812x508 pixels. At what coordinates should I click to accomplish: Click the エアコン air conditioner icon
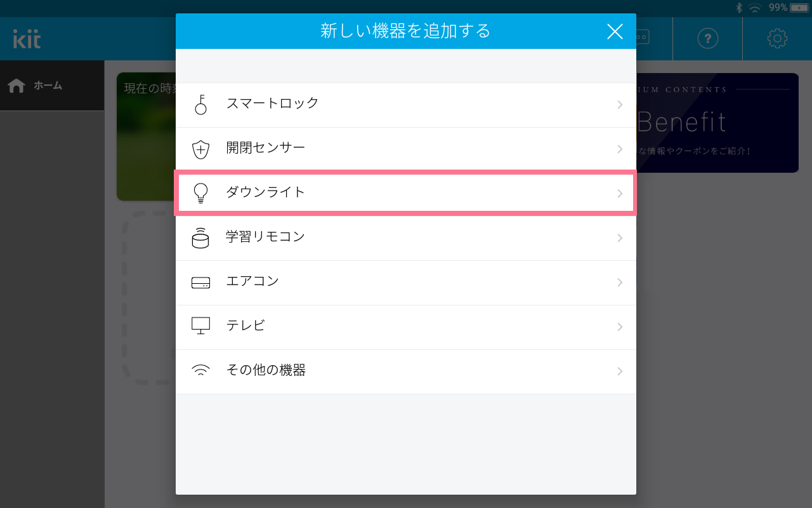point(200,283)
